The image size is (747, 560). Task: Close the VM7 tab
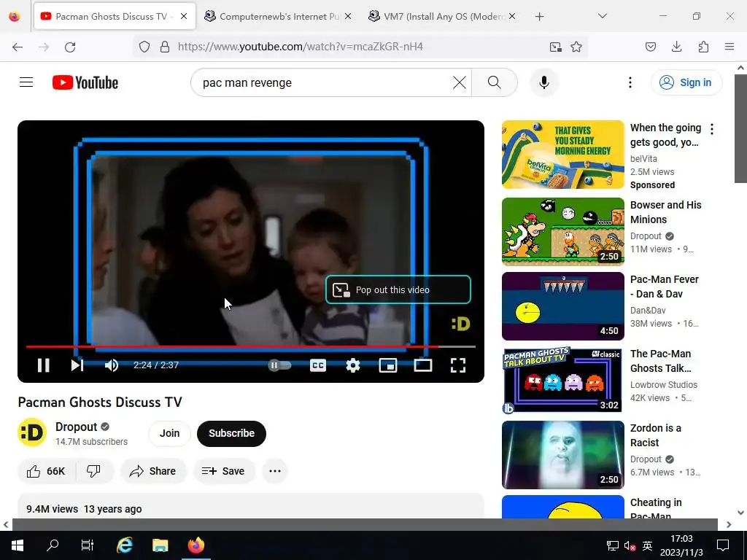coord(511,16)
